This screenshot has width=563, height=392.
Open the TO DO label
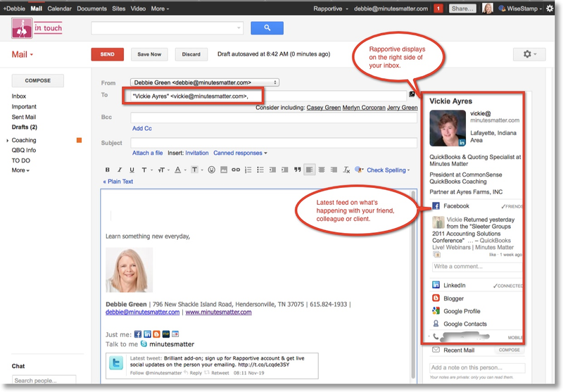pyautogui.click(x=21, y=160)
